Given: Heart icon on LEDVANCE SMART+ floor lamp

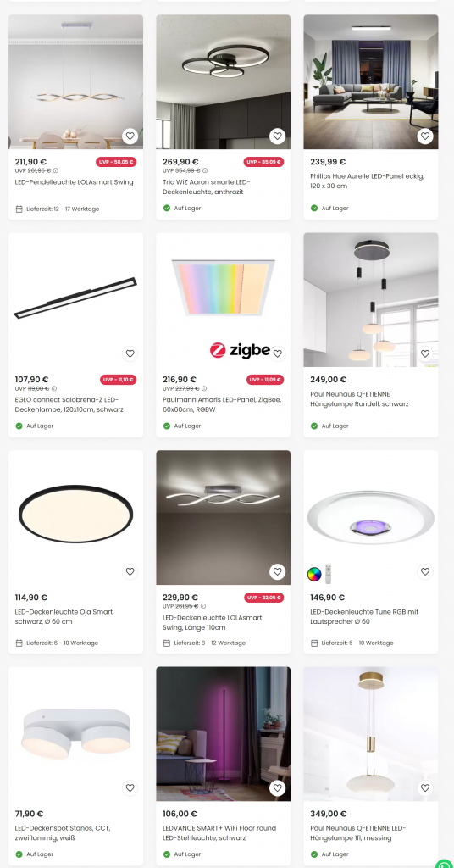Looking at the screenshot, I should click(278, 787).
